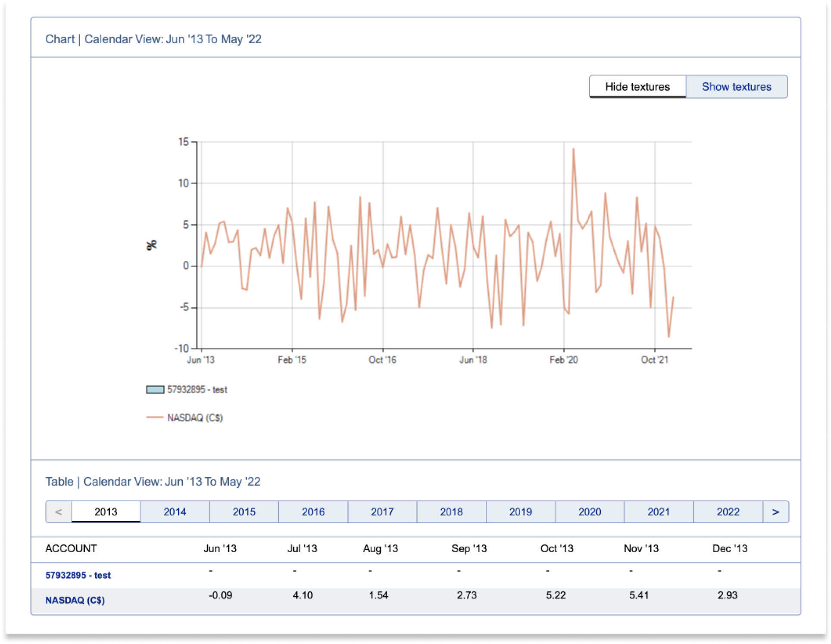Click the Jun '13 x-axis label
This screenshot has width=831, height=644.
[x=201, y=360]
